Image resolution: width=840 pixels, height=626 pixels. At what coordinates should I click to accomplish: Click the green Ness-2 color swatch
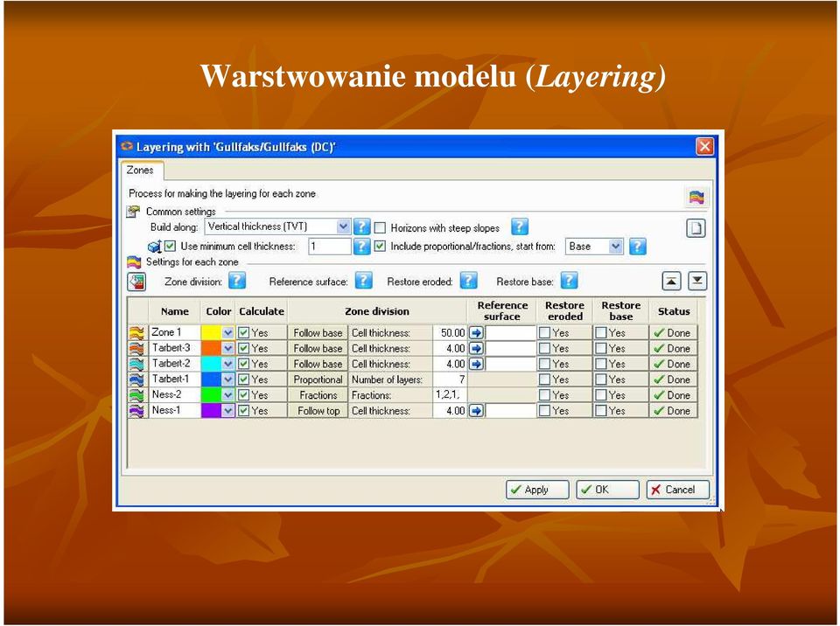click(x=211, y=395)
